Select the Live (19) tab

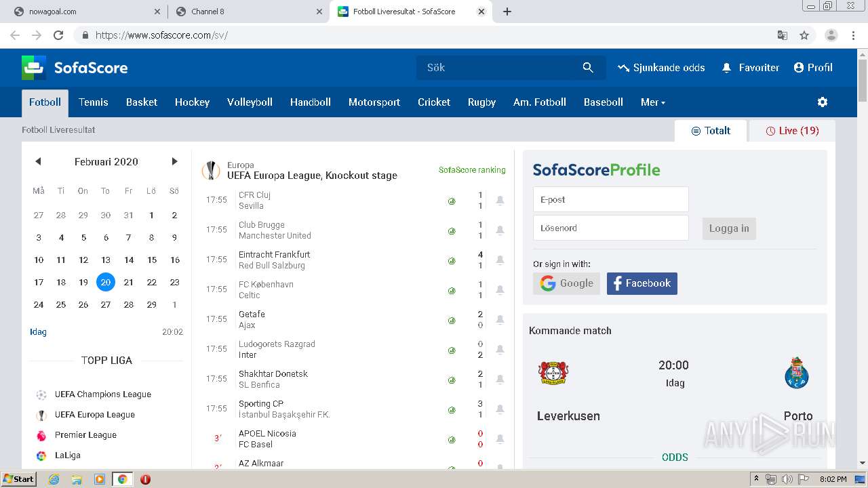pyautogui.click(x=792, y=131)
